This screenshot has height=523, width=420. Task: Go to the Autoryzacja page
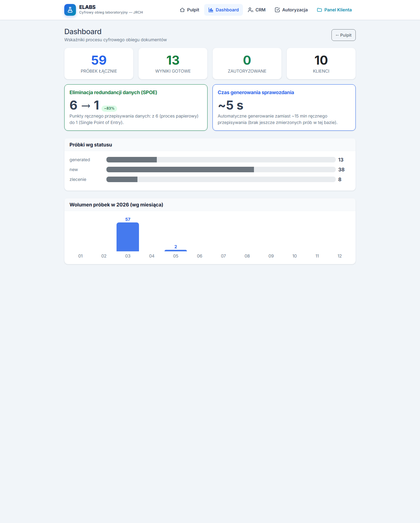coord(291,10)
